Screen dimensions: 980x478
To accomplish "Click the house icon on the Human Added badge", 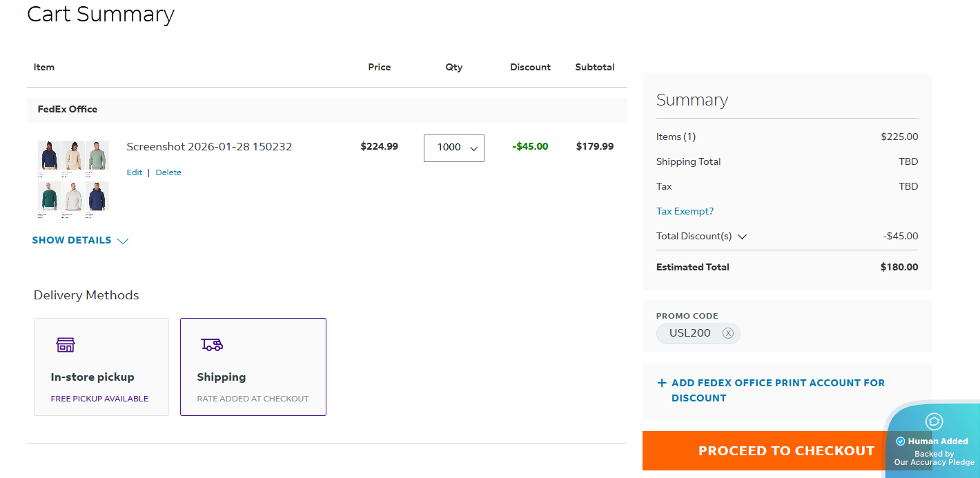I will click(934, 421).
